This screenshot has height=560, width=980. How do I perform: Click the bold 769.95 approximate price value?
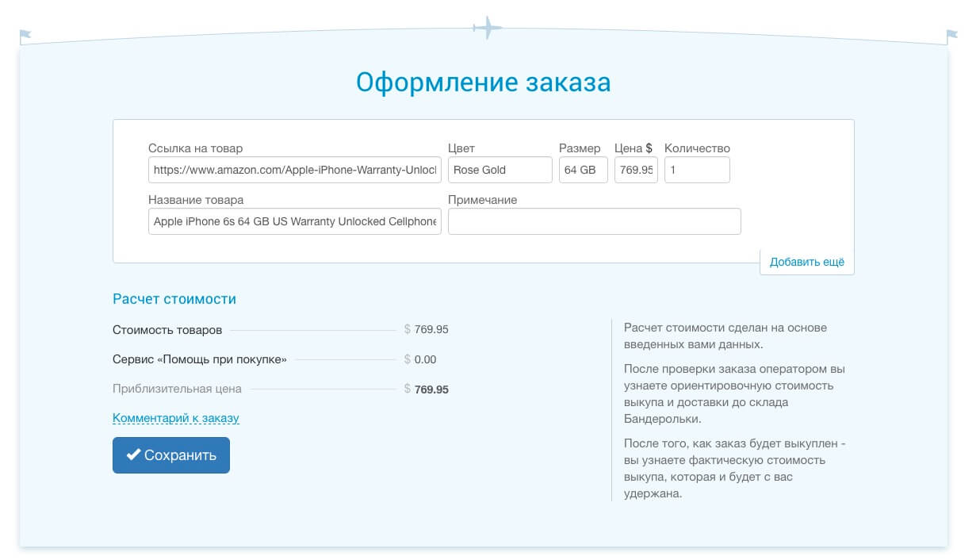[431, 389]
